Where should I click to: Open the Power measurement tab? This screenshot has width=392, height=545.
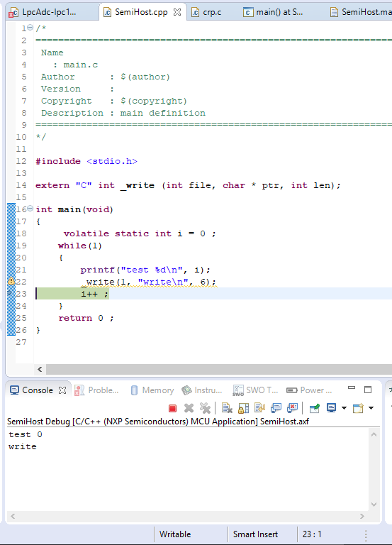pos(309,390)
